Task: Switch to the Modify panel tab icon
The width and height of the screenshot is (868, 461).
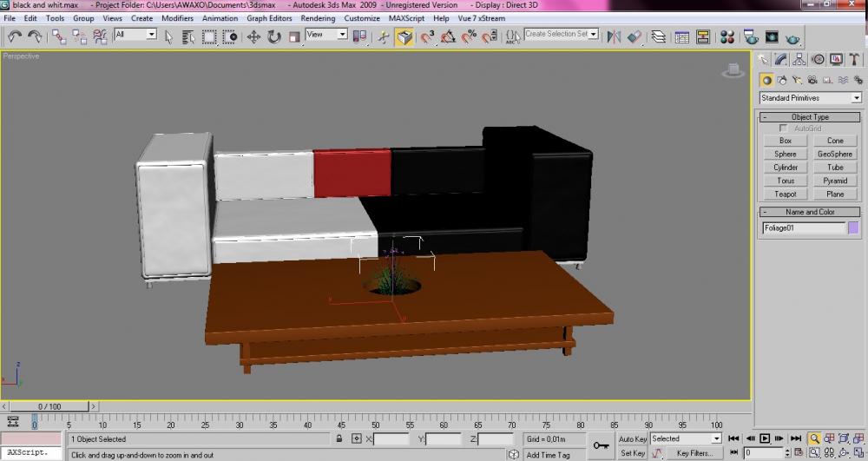Action: 781,60
